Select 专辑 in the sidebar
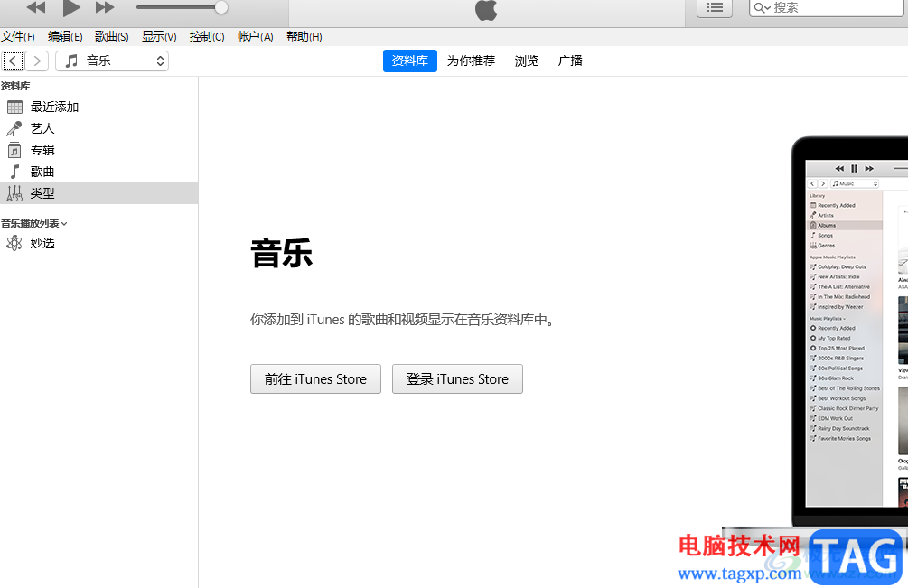 pyautogui.click(x=99, y=150)
